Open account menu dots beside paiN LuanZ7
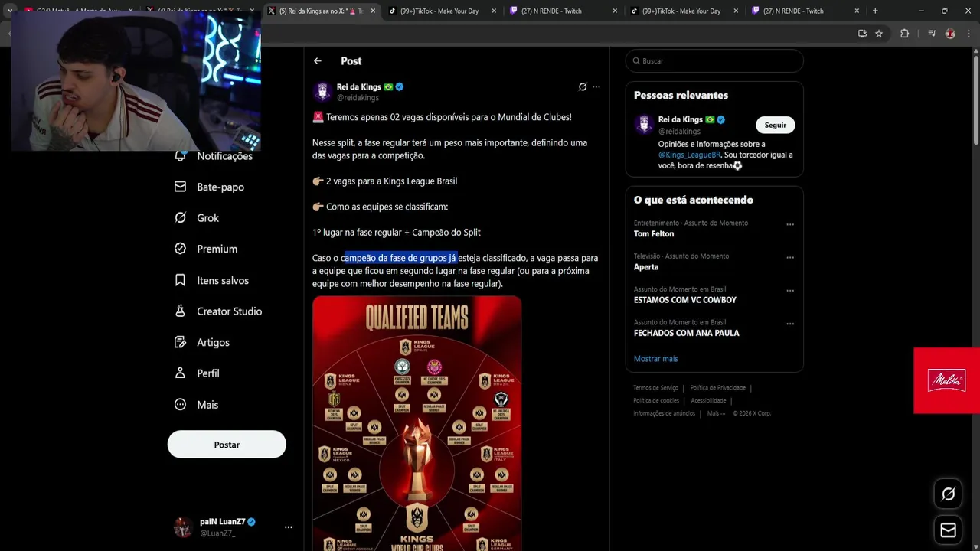 coord(289,527)
